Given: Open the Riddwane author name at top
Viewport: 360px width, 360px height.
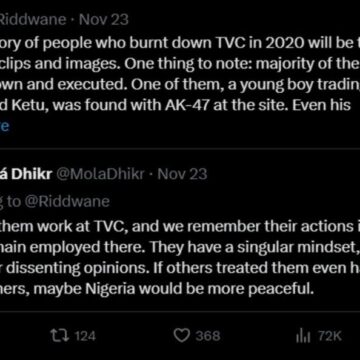Looking at the screenshot, I should coord(33,19).
